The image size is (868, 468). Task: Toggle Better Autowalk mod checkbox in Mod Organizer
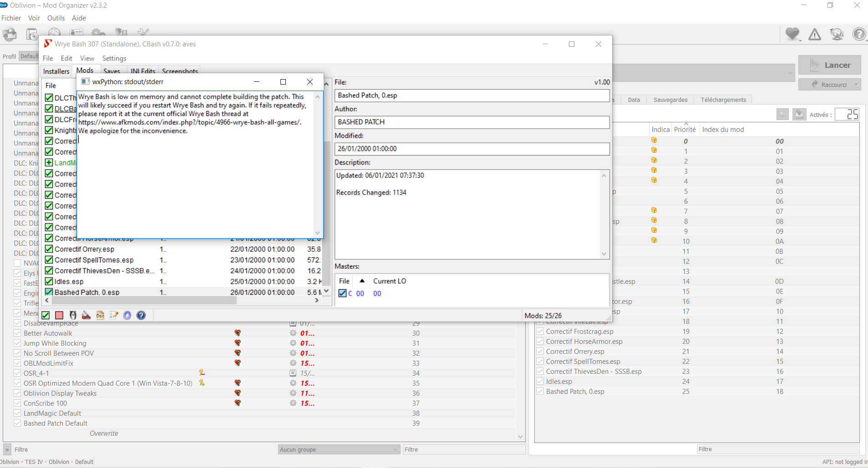pos(17,333)
